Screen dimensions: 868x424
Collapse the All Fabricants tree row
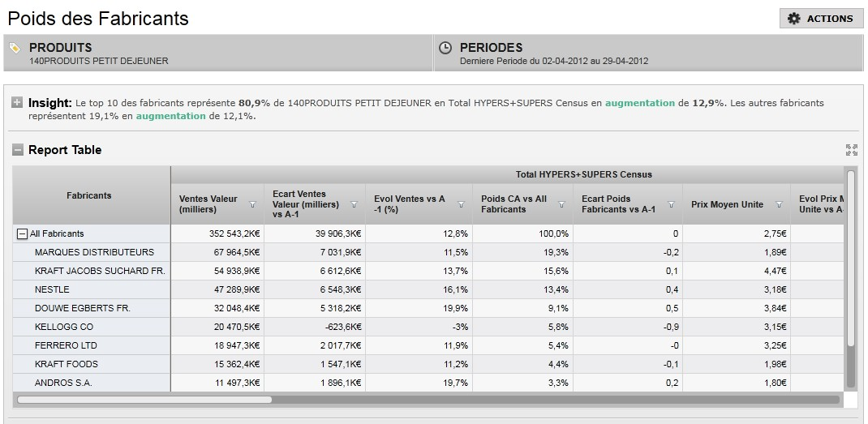click(x=22, y=234)
